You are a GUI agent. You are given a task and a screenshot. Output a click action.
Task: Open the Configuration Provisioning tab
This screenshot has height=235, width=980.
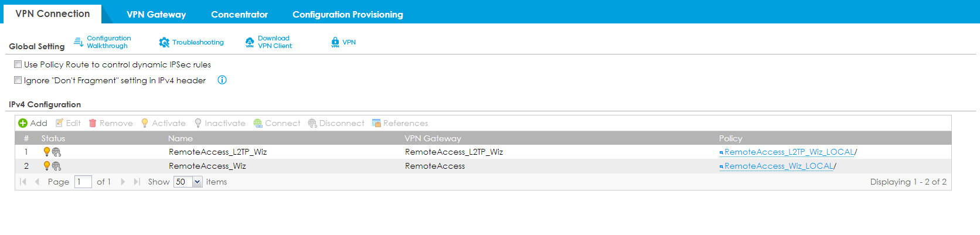pyautogui.click(x=348, y=14)
